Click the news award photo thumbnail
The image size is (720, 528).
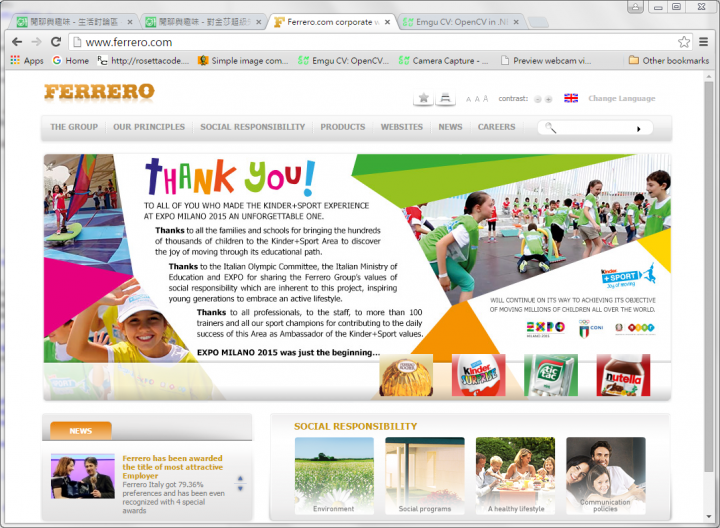coord(83,476)
